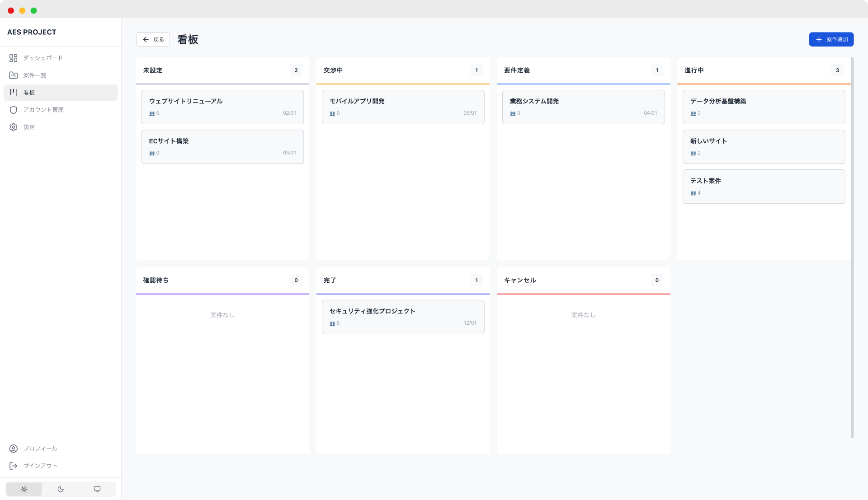Switch to dark theme moon toggle

(x=61, y=489)
